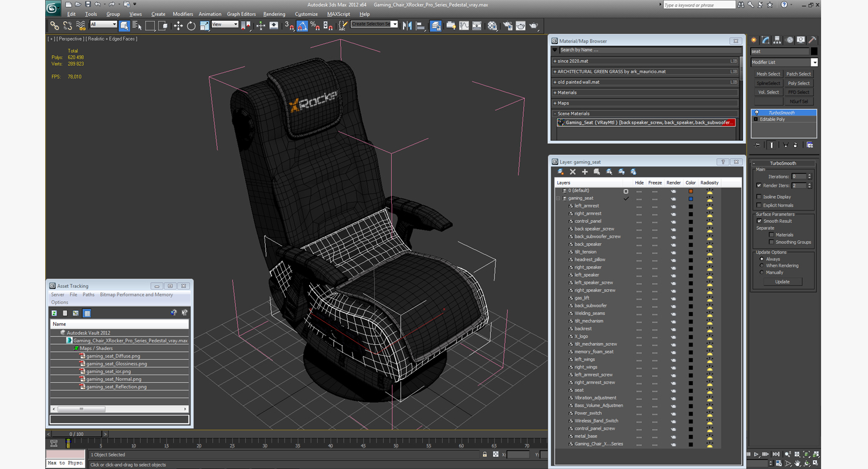Image resolution: width=868 pixels, height=469 pixels.
Task: Open the MAXScript menu
Action: point(338,14)
